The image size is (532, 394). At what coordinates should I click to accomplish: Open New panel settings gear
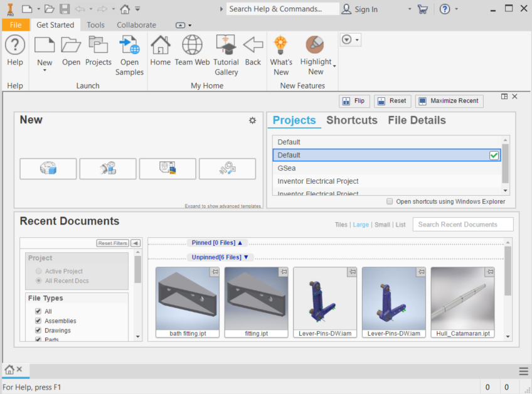pyautogui.click(x=252, y=120)
